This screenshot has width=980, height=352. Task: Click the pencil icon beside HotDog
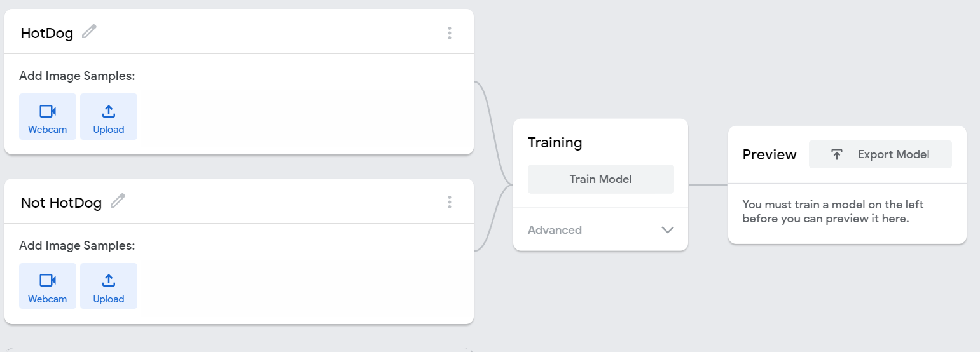coord(89,31)
